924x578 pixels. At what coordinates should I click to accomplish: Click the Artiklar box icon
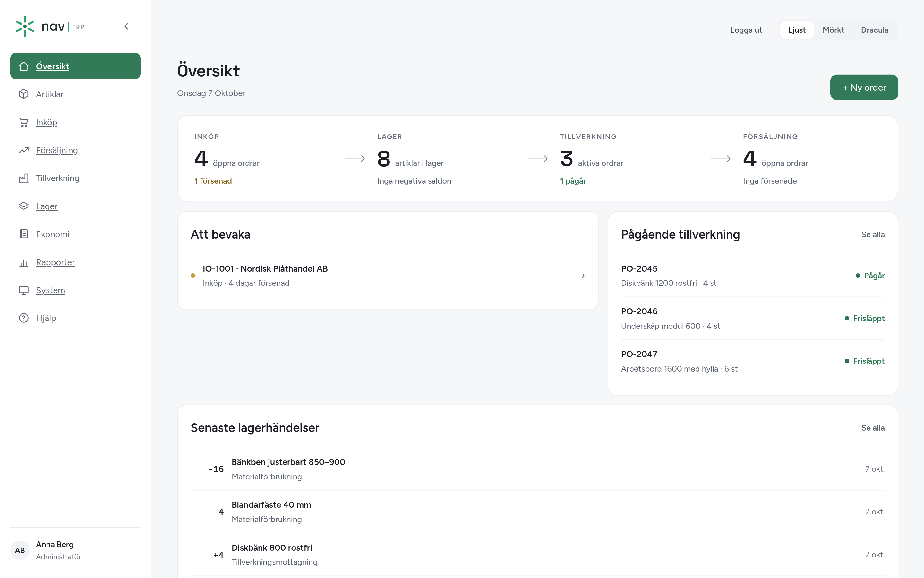click(24, 94)
